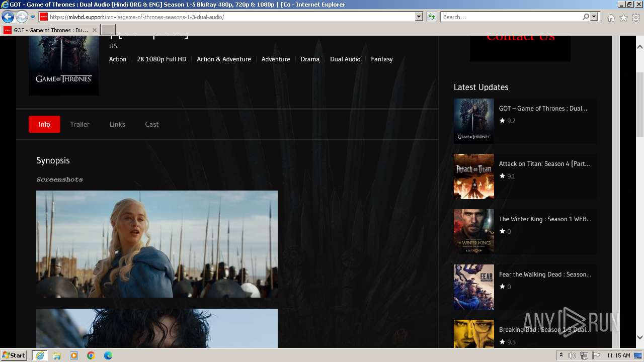Click the Drama genre link
The width and height of the screenshot is (644, 362).
[310, 59]
